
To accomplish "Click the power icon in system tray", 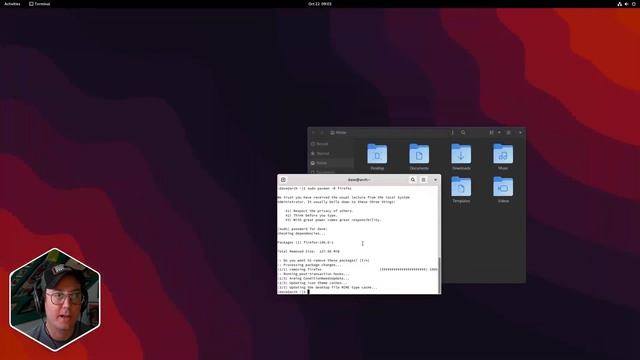I will click(634, 4).
